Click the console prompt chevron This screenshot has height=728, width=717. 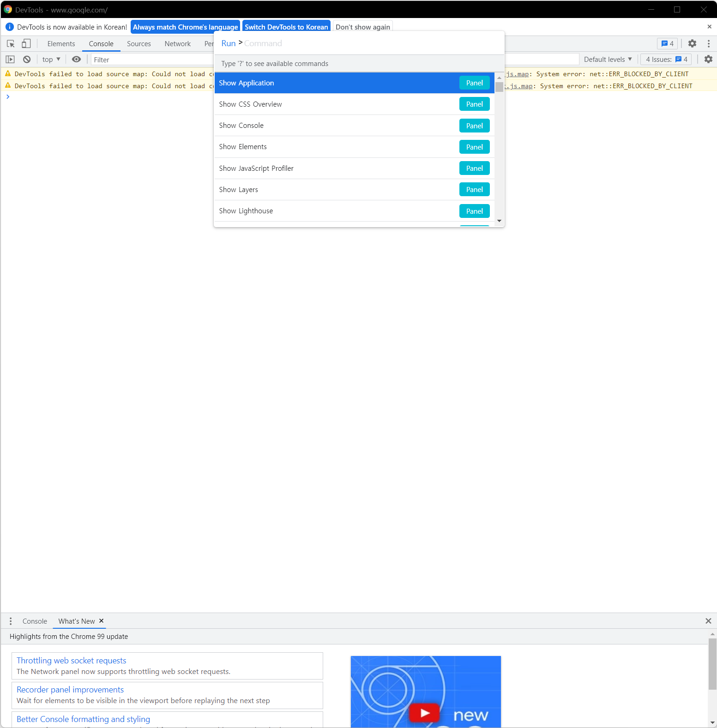pyautogui.click(x=8, y=97)
